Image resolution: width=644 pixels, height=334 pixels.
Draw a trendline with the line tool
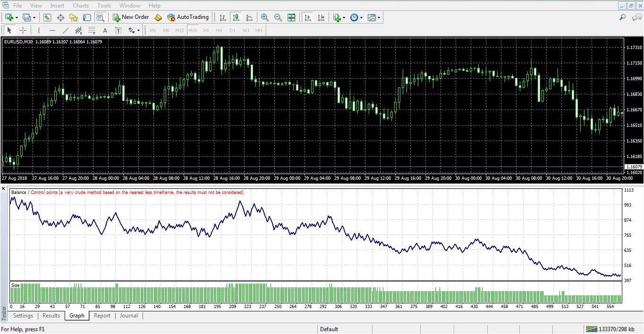coord(66,31)
